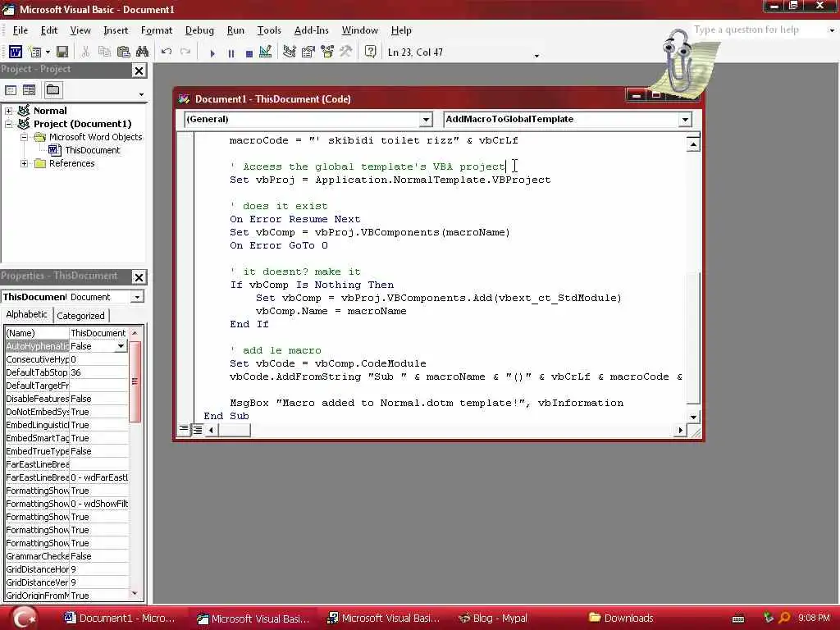This screenshot has width=840, height=630.
Task: Click the Start button on taskbar
Action: 24,619
